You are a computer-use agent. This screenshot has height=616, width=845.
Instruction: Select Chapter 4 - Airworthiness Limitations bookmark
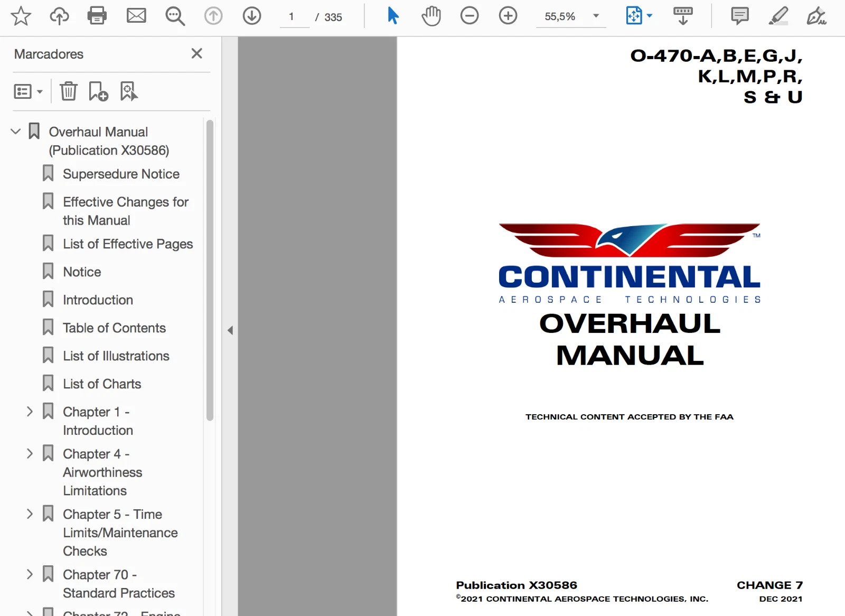pyautogui.click(x=102, y=472)
